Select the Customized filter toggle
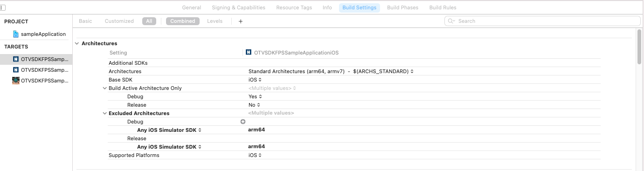This screenshot has height=171, width=644. tap(119, 21)
